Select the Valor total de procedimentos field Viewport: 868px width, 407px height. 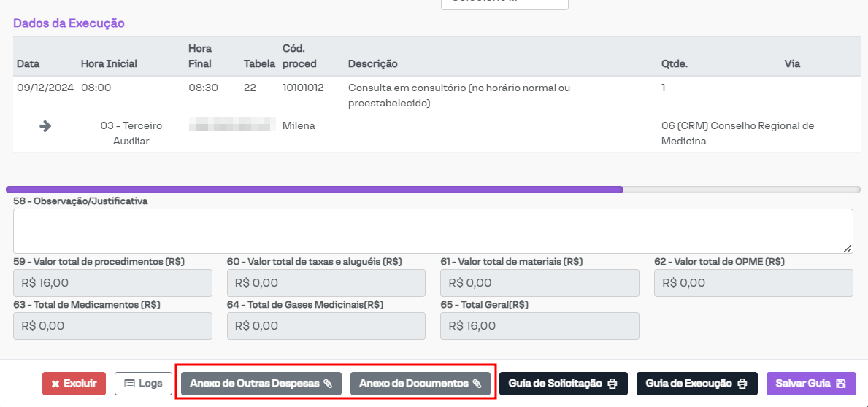pyautogui.click(x=112, y=283)
